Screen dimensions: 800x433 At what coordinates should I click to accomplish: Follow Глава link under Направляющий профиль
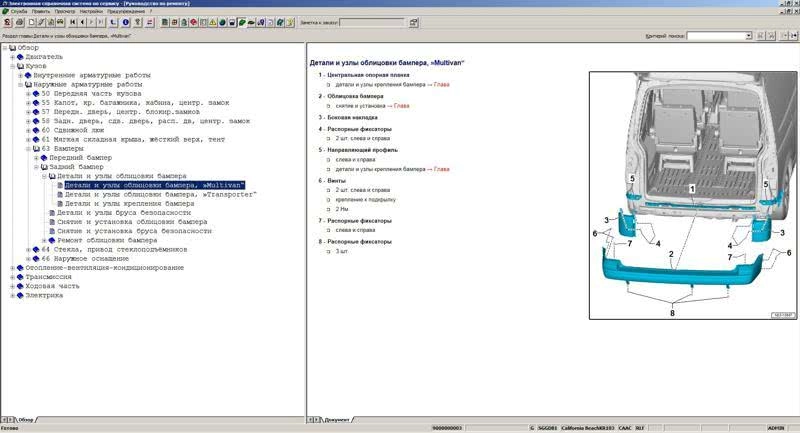441,169
